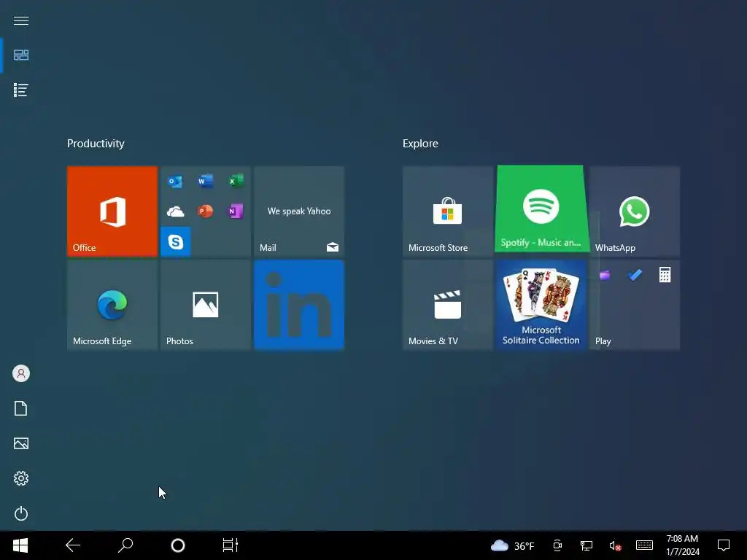
Task: Switch to Pinned tiles view
Action: (21, 55)
